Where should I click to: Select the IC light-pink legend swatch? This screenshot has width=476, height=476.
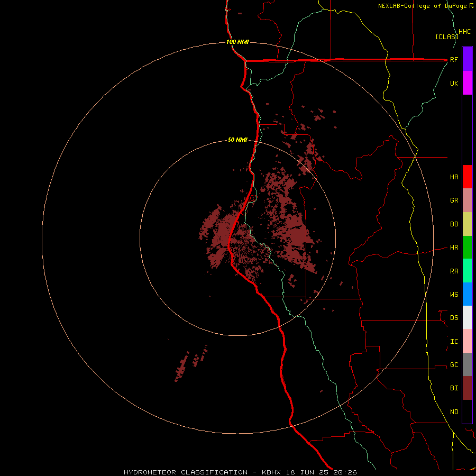coord(467,341)
